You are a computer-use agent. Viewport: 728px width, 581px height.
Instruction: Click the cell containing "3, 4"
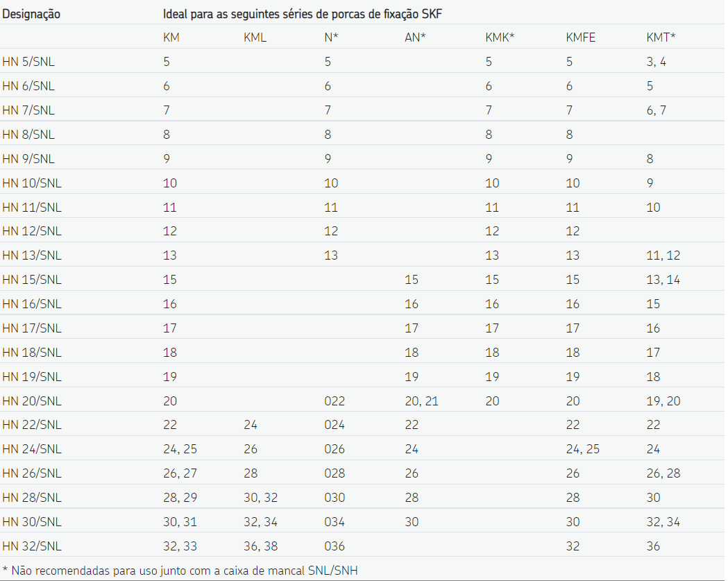(656, 62)
